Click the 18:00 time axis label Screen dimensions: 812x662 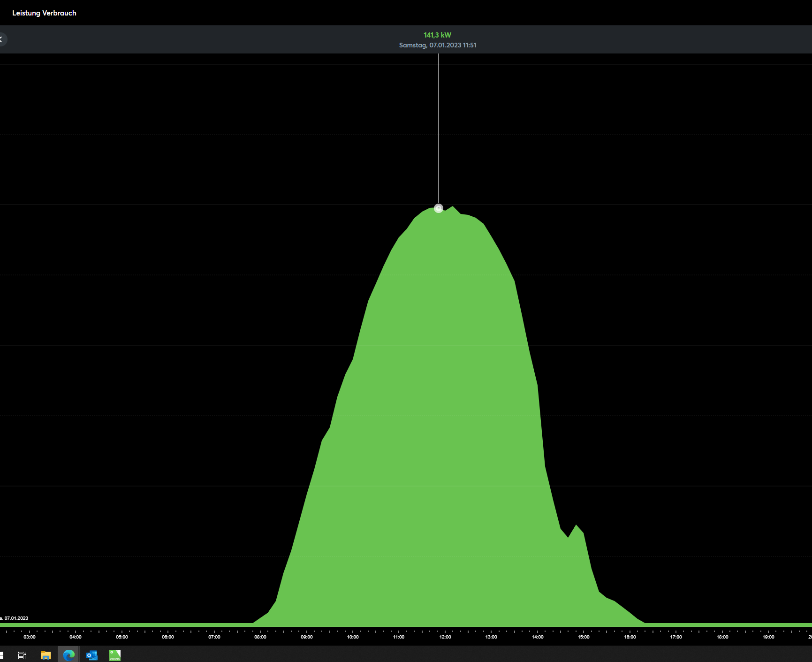pos(722,637)
